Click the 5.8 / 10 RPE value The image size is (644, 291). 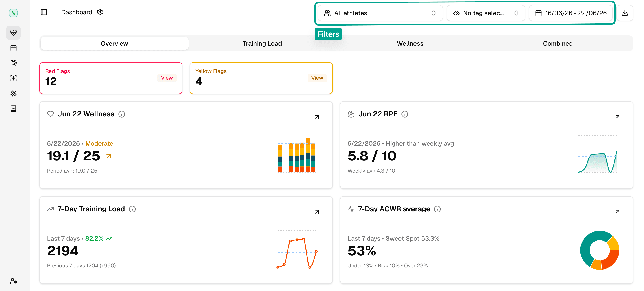(372, 156)
